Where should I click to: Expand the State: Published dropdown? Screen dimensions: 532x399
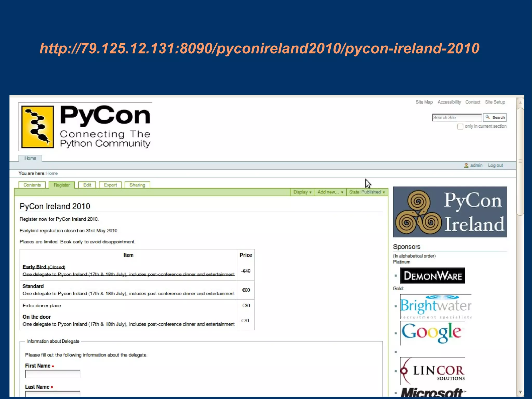coord(367,192)
